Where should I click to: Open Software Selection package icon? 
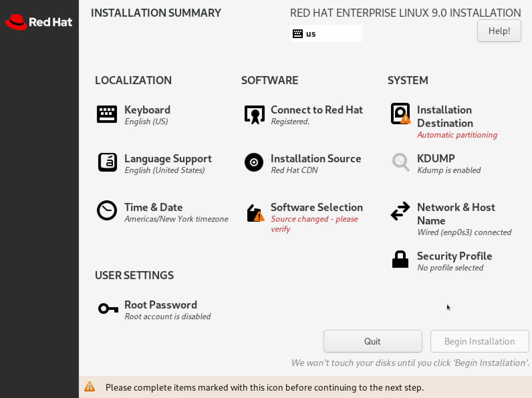tap(255, 213)
